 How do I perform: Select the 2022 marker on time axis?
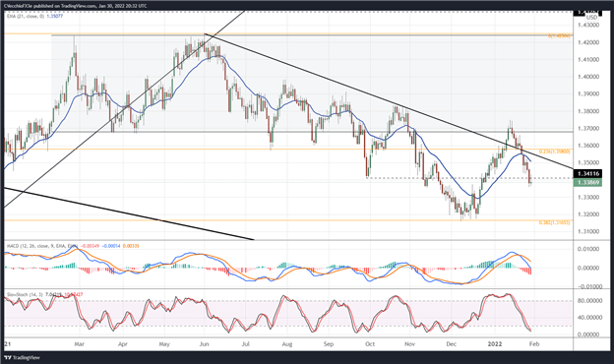coord(495,344)
